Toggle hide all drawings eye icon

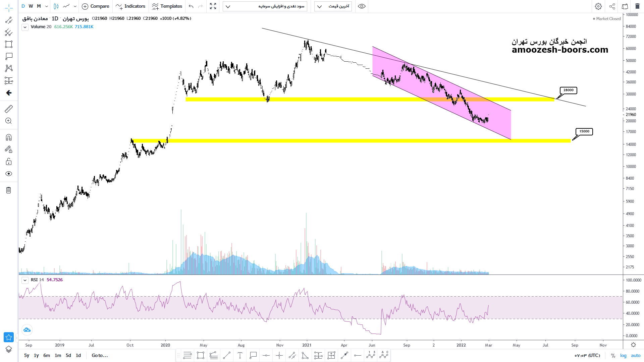(9, 174)
